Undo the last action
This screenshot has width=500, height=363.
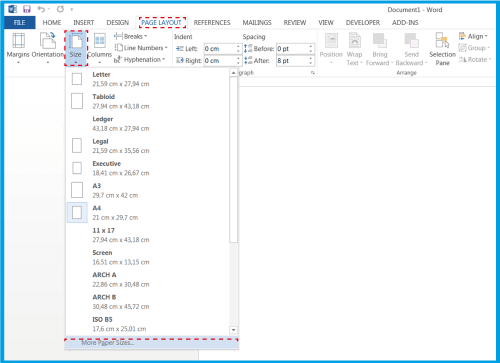[41, 9]
